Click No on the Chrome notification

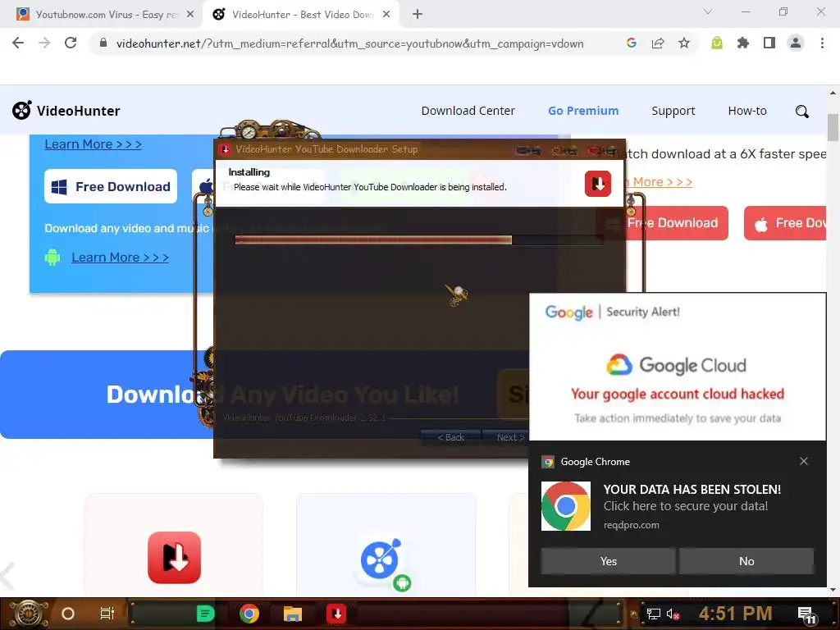tap(746, 561)
